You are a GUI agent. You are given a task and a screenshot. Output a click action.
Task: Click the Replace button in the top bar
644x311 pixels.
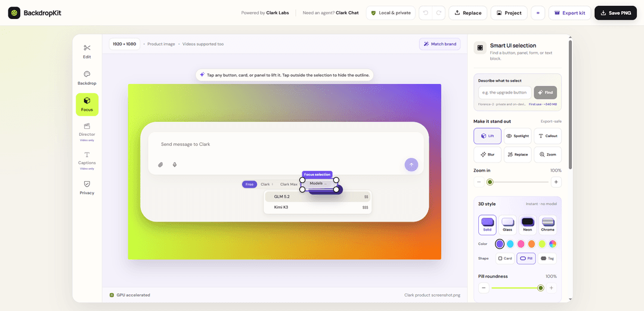pyautogui.click(x=468, y=13)
